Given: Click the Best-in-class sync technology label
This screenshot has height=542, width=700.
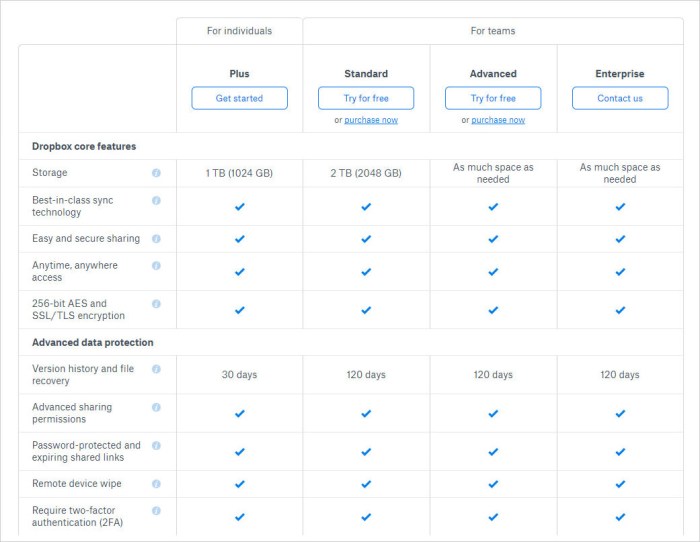Looking at the screenshot, I should (72, 206).
